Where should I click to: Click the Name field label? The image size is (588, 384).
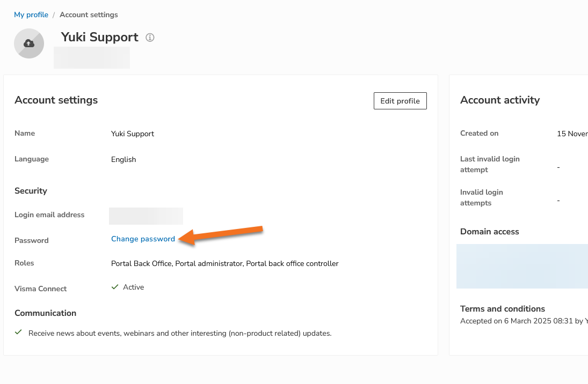point(25,134)
